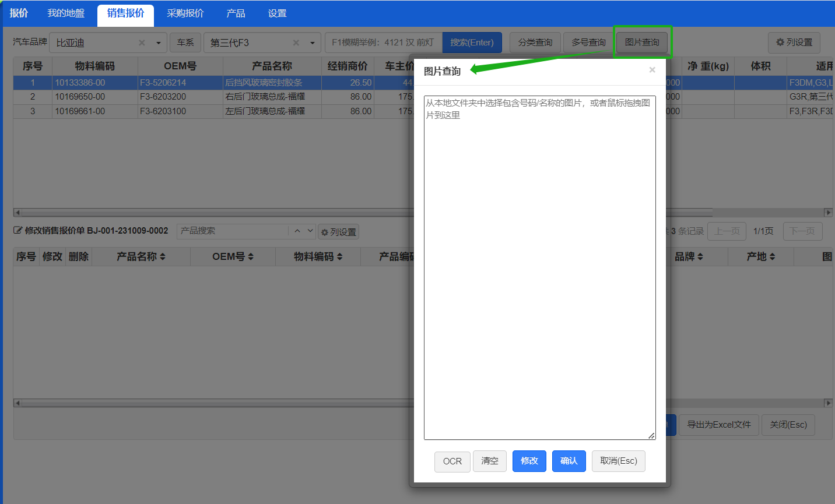Image resolution: width=835 pixels, height=504 pixels.
Task: Confirm with the 确认 button
Action: click(569, 461)
